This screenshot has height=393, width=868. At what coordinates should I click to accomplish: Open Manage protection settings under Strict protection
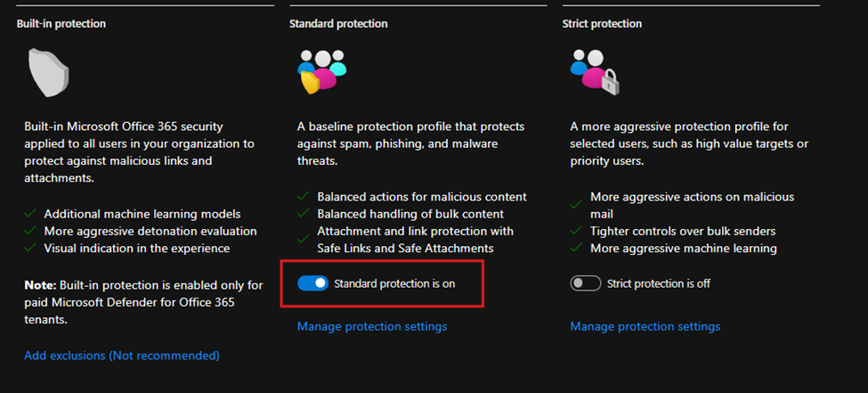(645, 326)
